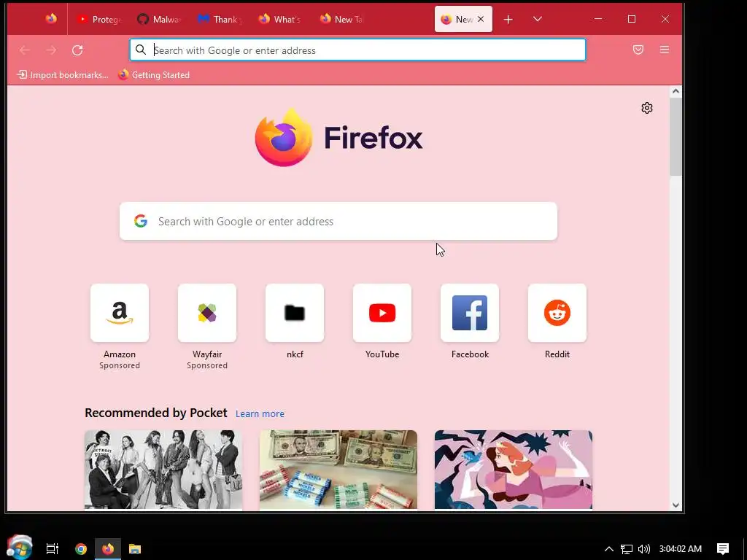Click the taskbar clock 3:04:02 AM

point(681,549)
